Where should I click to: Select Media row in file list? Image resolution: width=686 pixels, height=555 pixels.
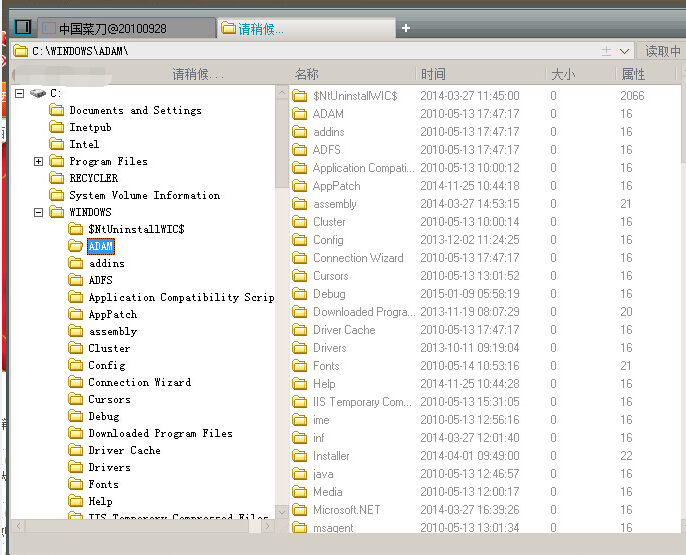tap(485, 492)
